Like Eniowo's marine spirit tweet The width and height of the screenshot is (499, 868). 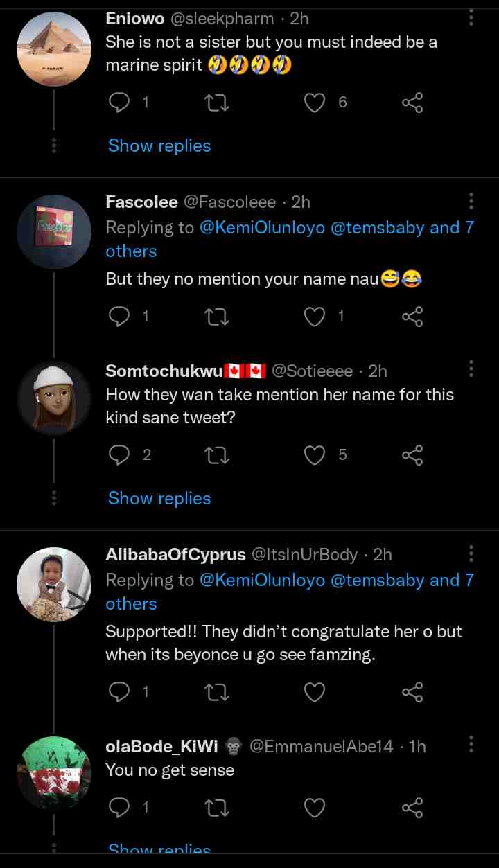pyautogui.click(x=315, y=103)
